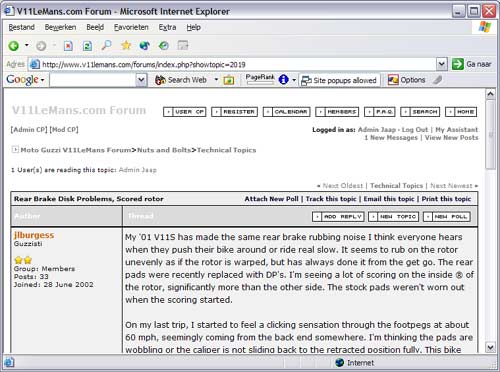Click the Google toolbar news folder icon
Image resolution: width=500 pixels, height=372 pixels.
(x=229, y=80)
